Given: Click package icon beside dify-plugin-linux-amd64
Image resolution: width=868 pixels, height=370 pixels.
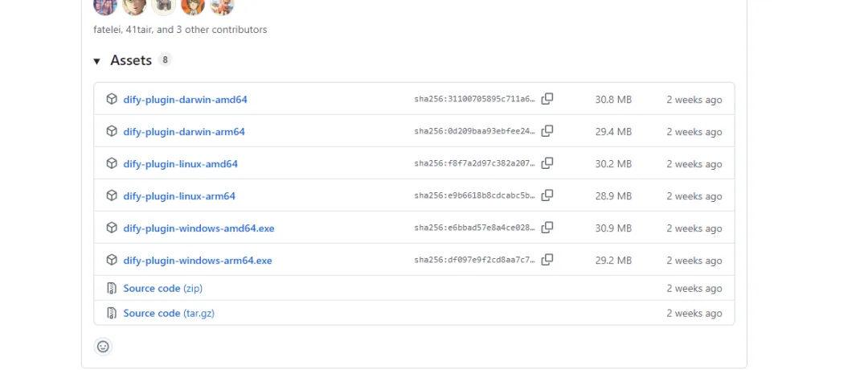Looking at the screenshot, I should [x=112, y=163].
